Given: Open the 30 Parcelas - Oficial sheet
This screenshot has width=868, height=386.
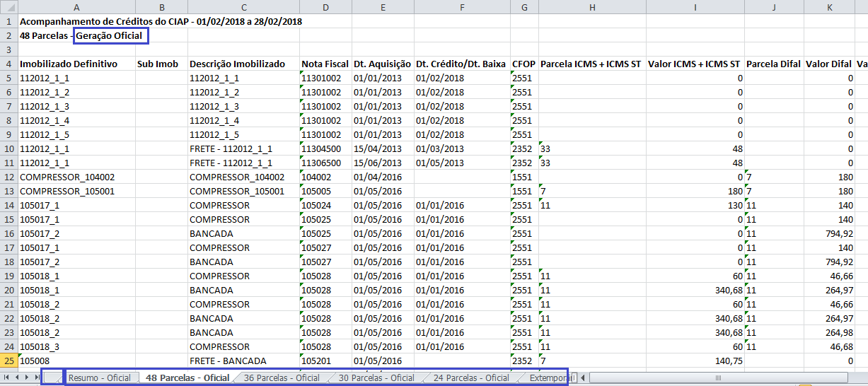Looking at the screenshot, I should click(x=376, y=378).
